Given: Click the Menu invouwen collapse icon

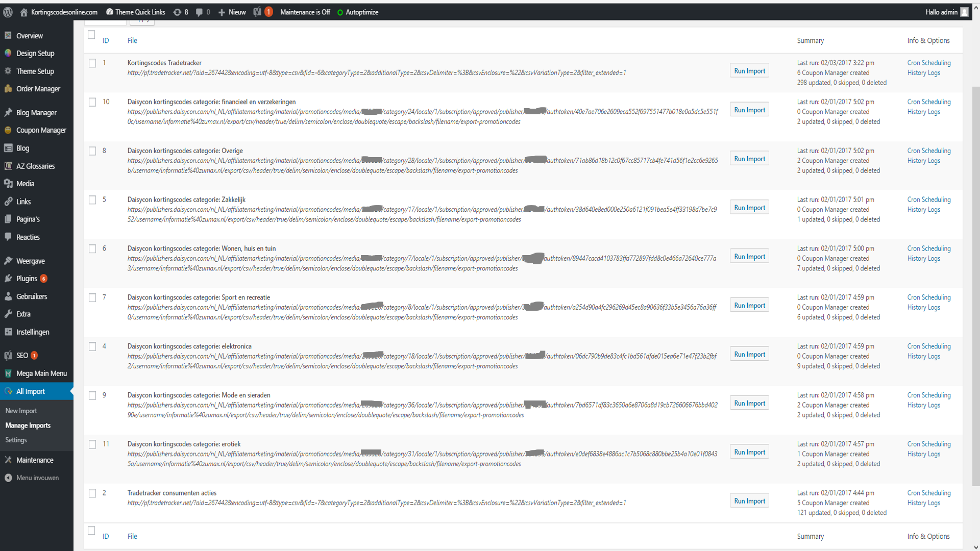Looking at the screenshot, I should point(8,478).
